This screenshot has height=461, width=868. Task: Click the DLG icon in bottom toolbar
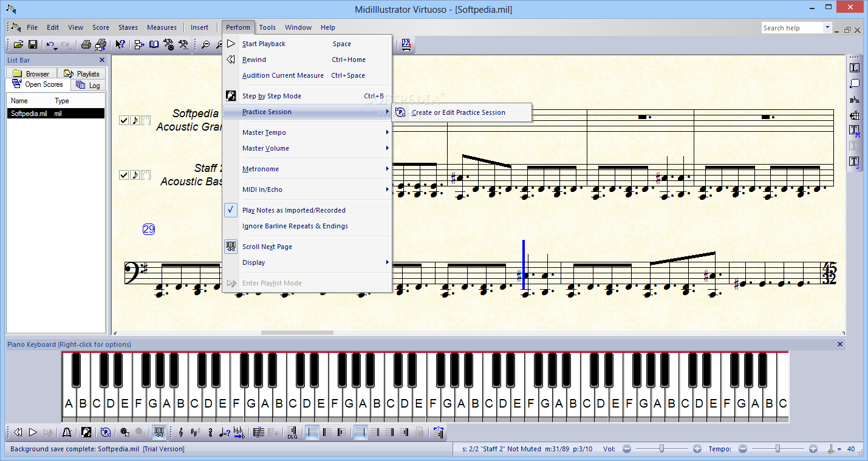pyautogui.click(x=292, y=432)
